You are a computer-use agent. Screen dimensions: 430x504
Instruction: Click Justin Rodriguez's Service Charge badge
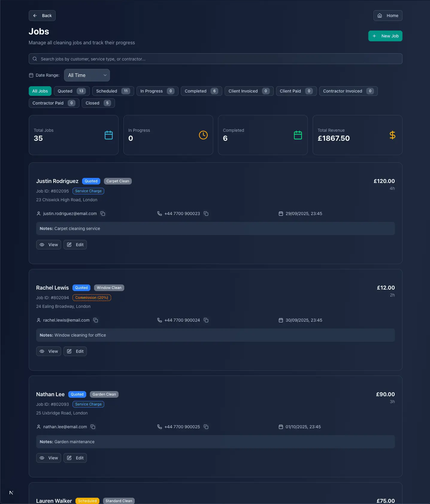88,191
